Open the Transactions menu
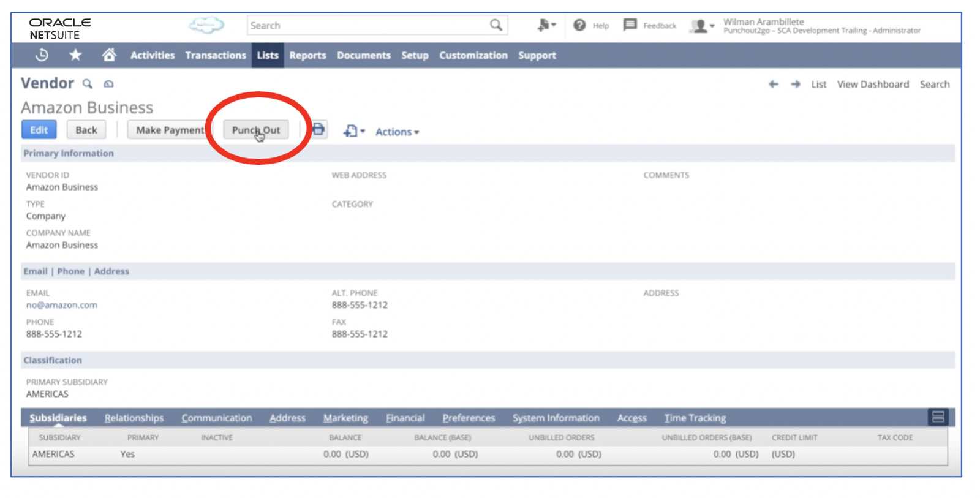Image resolution: width=980 pixels, height=498 pixels. 216,55
